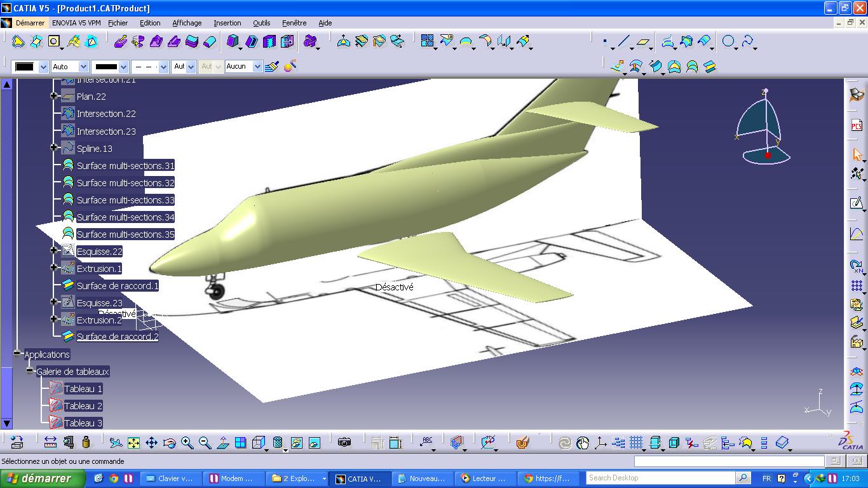Open the color fill dropdown
This screenshot has width=868, height=488.
click(x=43, y=66)
